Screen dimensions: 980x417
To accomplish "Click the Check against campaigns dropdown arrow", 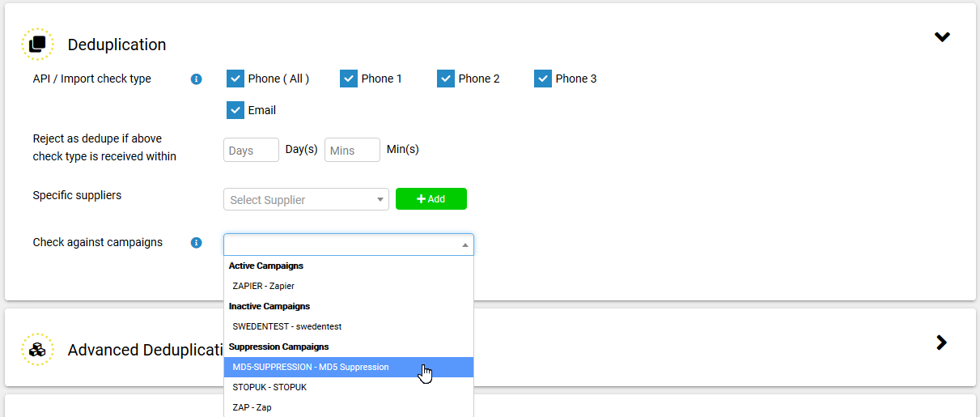I will click(465, 245).
